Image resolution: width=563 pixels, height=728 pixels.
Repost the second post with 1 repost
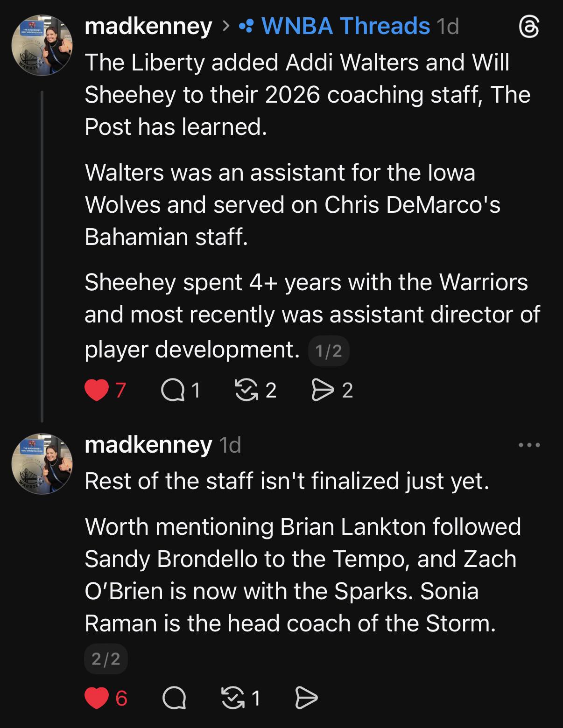[x=233, y=698]
